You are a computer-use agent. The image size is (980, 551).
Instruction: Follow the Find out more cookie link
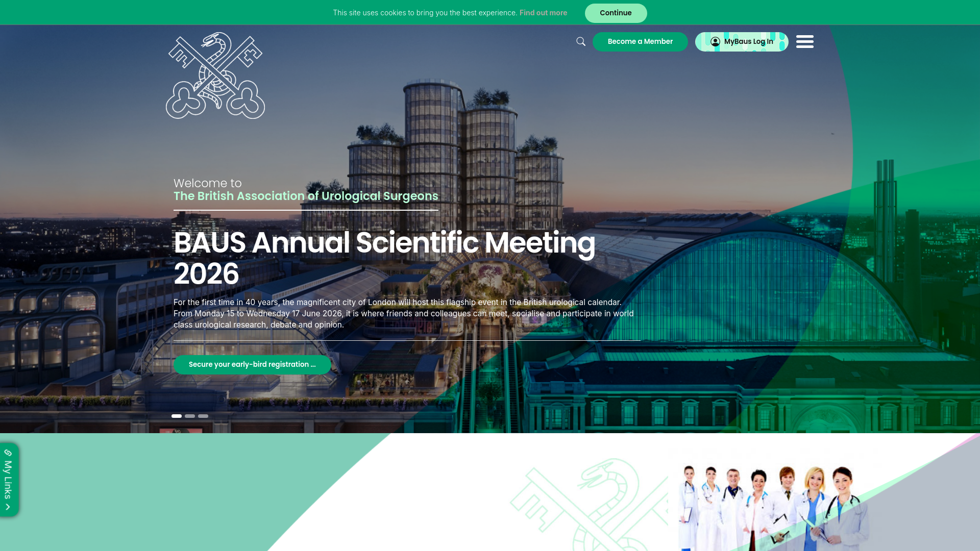(x=543, y=13)
